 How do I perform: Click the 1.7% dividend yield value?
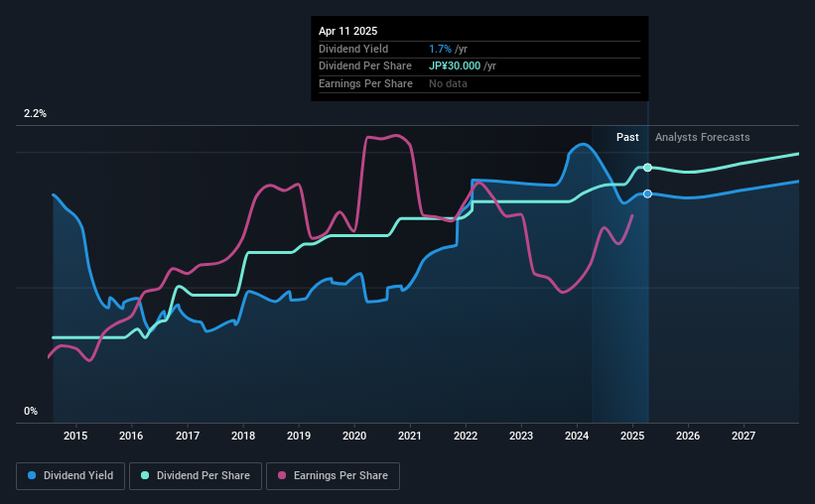(x=440, y=49)
